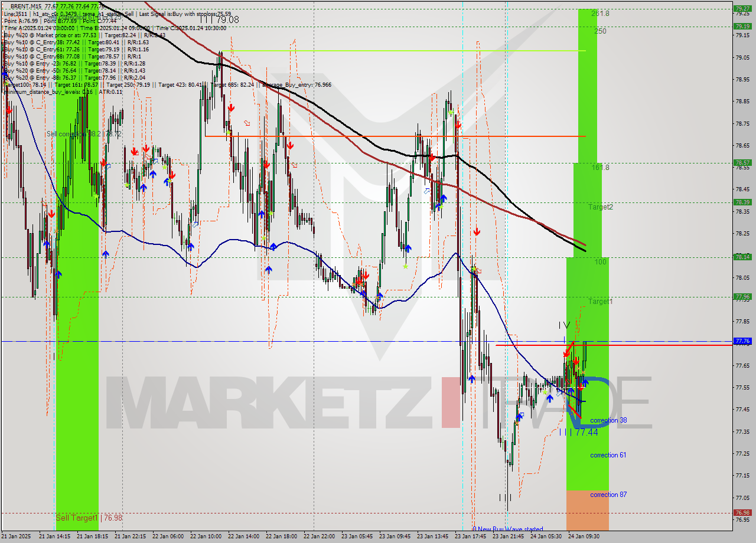The height and width of the screenshot is (543, 756).
Task: Select the 161.8 Fibonacci level label
Action: tap(601, 168)
